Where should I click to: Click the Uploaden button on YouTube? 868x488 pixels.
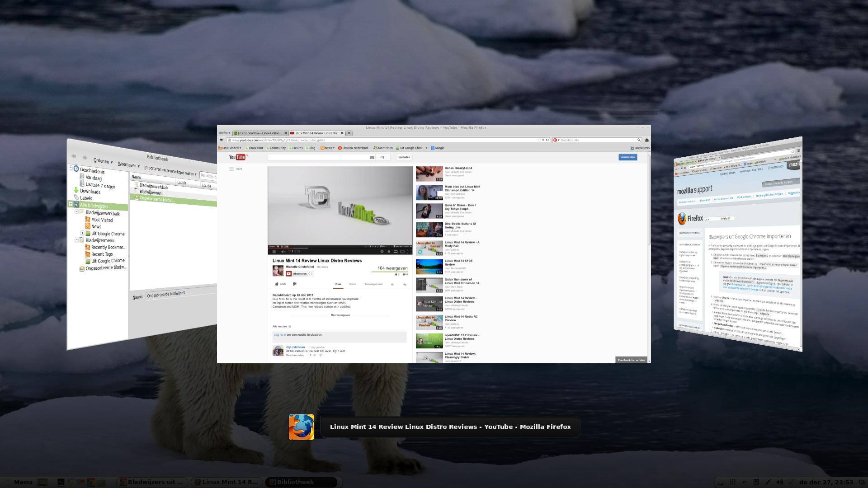404,157
